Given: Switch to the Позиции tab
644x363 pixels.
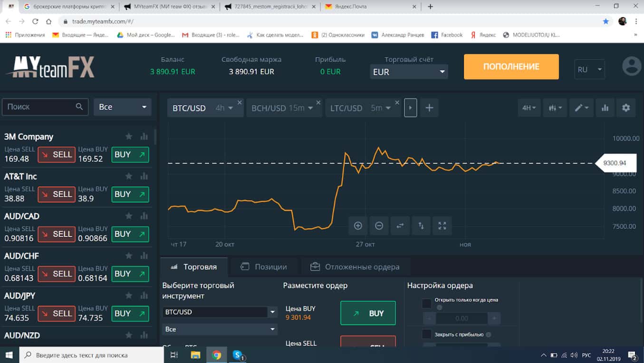Looking at the screenshot, I should click(264, 267).
